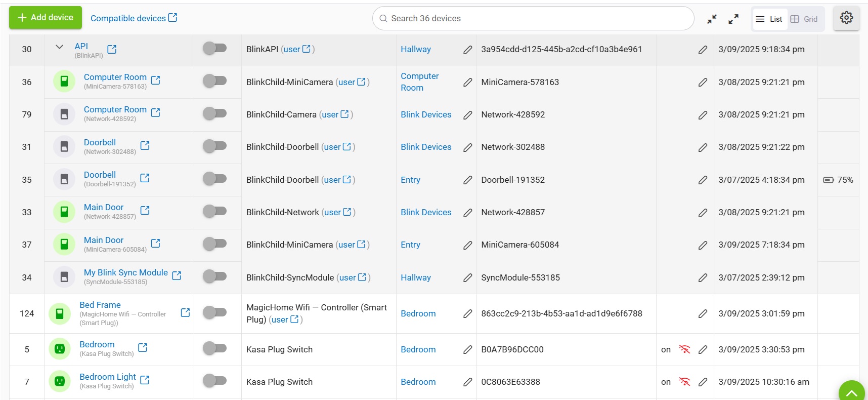Click the expand-all arrows icon
Viewport: 868px width, 400px height.
(x=733, y=19)
